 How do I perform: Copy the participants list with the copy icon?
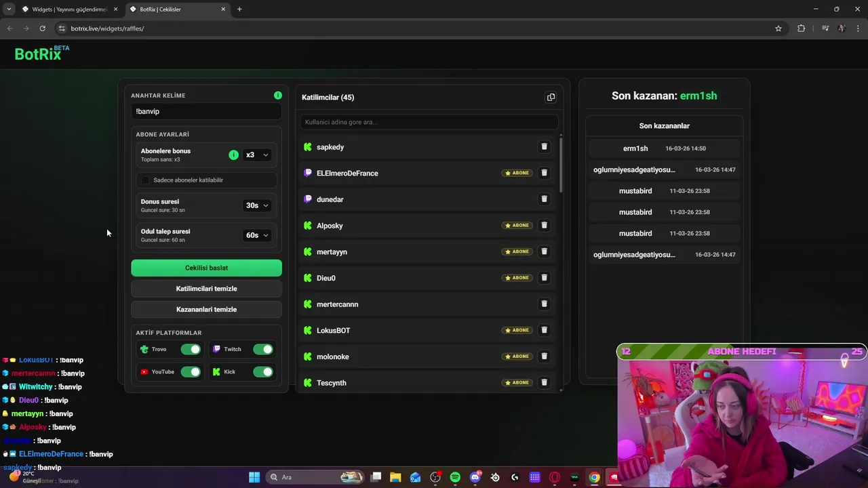[x=551, y=98]
